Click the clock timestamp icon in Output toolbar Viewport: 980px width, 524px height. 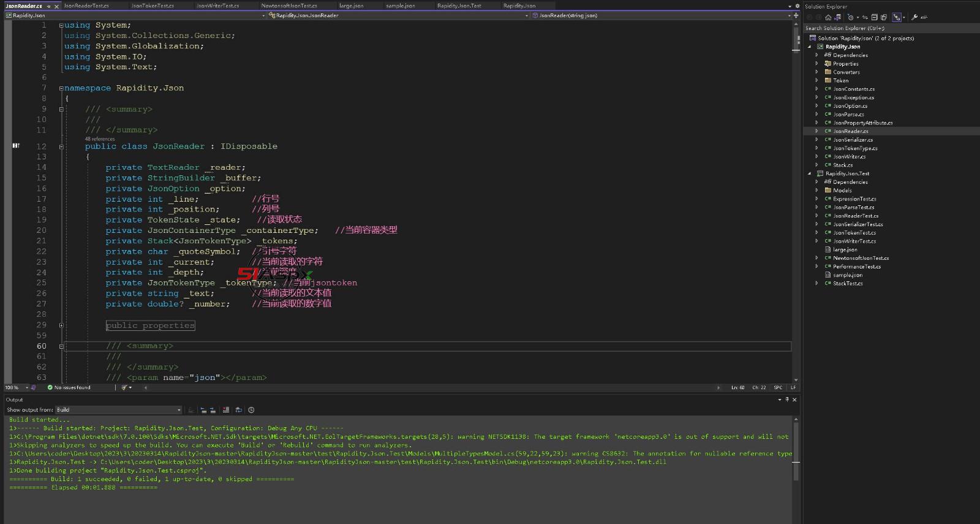pyautogui.click(x=251, y=410)
